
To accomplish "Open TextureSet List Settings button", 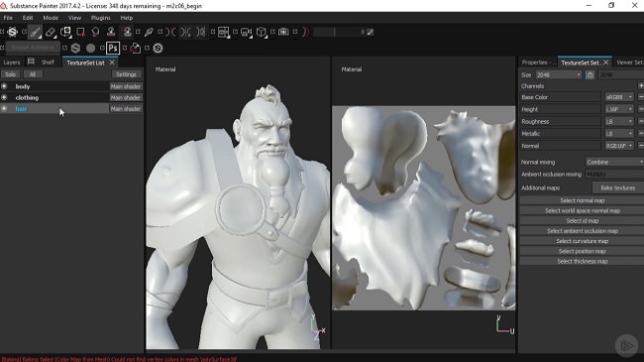I will coord(126,74).
